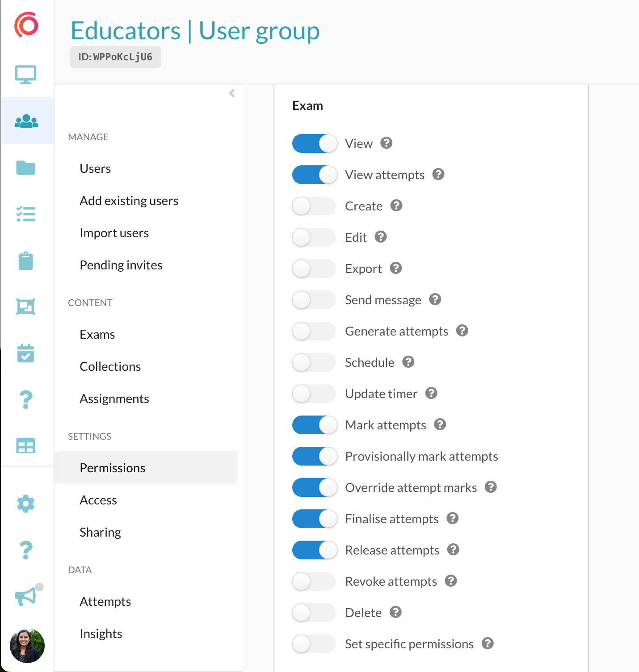Viewport: 639px width, 672px height.
Task: Show help for Update timer permission
Action: 431,393
